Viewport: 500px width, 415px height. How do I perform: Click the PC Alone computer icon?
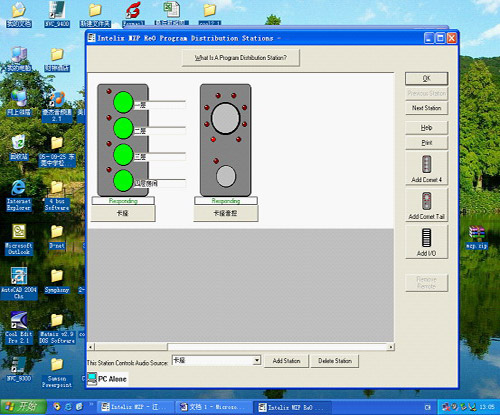pyautogui.click(x=92, y=378)
